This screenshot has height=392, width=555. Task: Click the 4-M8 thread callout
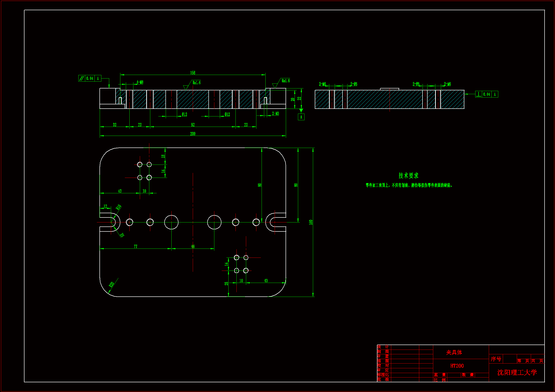(140, 82)
